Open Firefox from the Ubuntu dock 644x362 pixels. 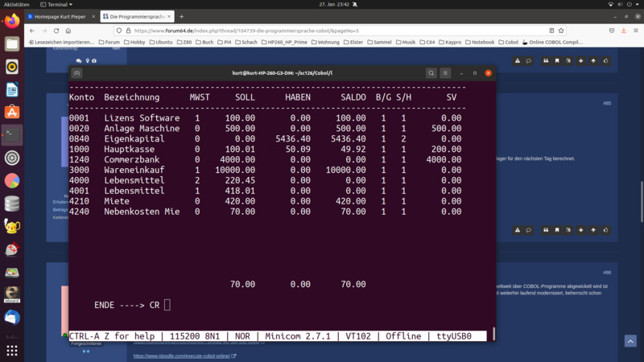click(12, 22)
